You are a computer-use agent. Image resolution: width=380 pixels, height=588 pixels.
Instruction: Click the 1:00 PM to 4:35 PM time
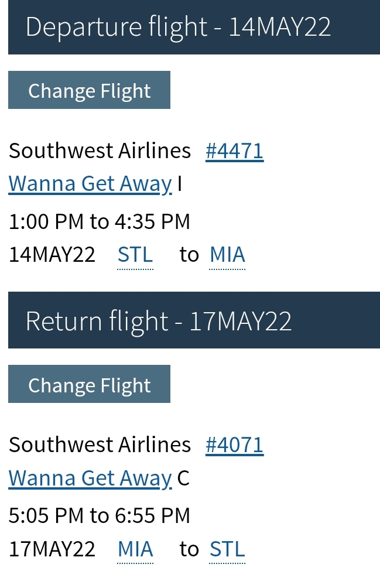click(100, 221)
